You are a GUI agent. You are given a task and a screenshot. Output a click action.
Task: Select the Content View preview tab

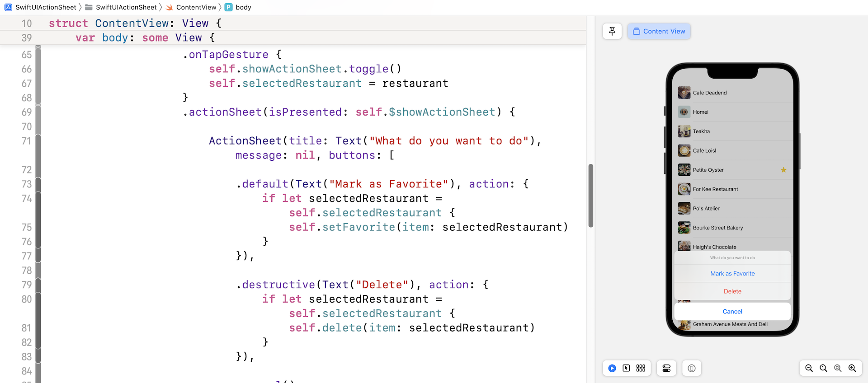pos(659,31)
